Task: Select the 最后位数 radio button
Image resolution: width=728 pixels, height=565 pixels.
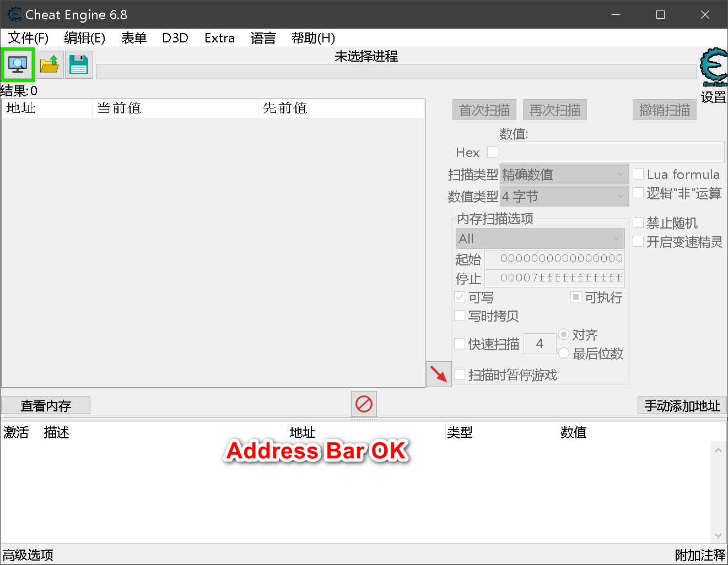Action: [x=564, y=353]
